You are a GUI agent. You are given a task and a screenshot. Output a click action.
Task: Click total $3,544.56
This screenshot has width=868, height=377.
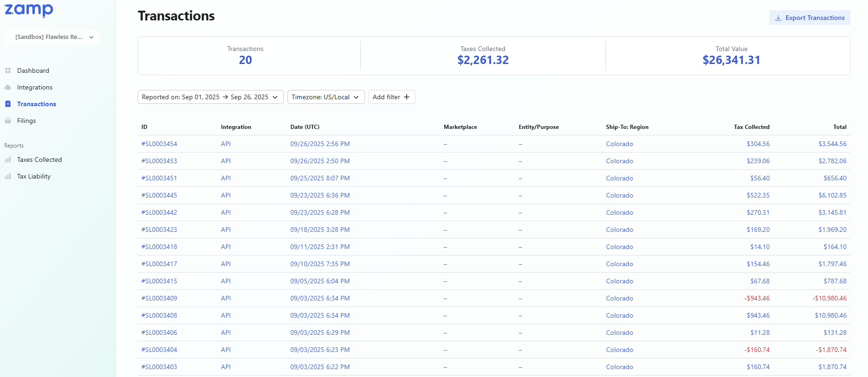[832, 144]
